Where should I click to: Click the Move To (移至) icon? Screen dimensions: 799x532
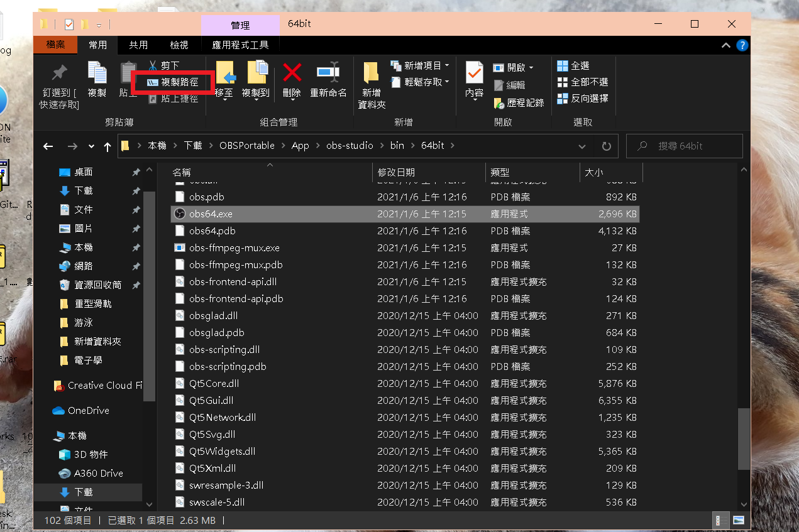(224, 73)
